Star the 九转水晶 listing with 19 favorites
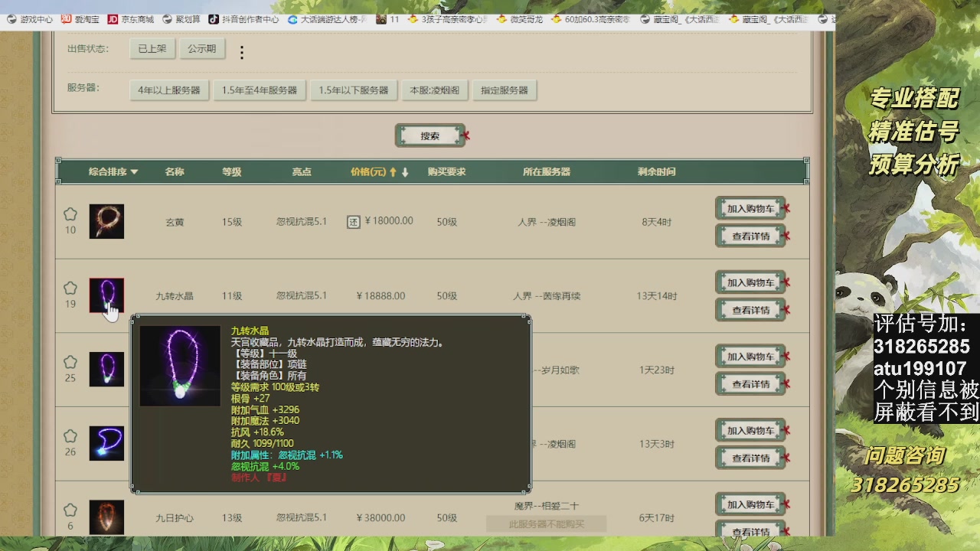 click(70, 289)
